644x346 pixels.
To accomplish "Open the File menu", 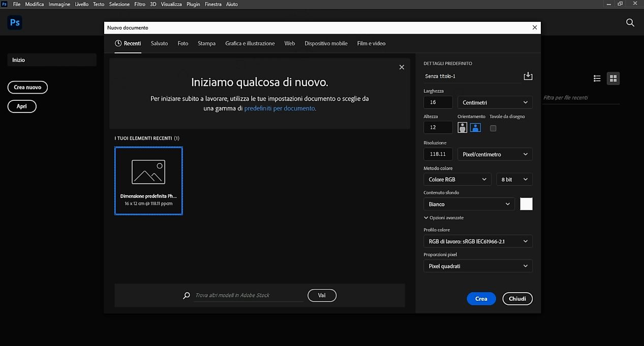I will (17, 4).
